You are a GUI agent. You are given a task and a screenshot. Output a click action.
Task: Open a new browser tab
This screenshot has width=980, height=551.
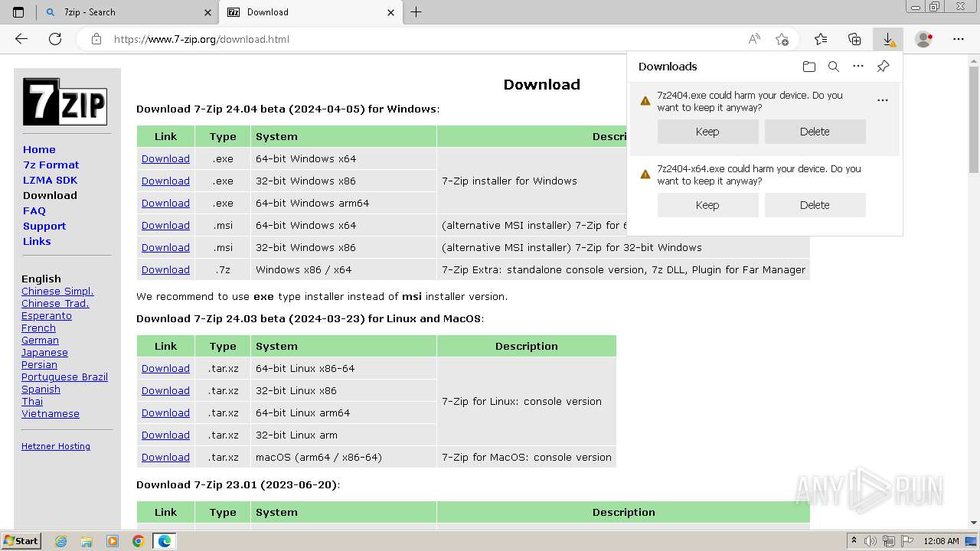416,12
